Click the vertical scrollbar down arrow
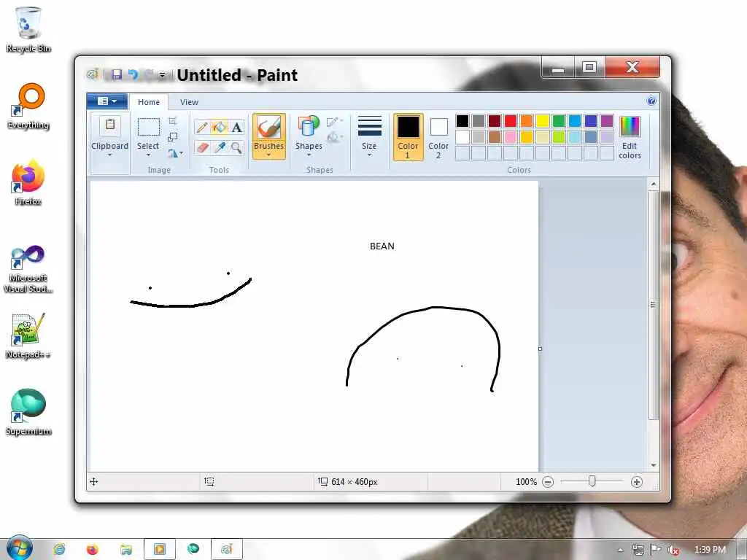747x560 pixels. click(653, 465)
